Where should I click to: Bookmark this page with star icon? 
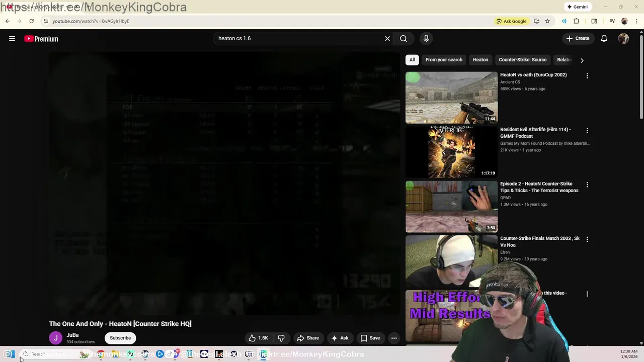[547, 21]
